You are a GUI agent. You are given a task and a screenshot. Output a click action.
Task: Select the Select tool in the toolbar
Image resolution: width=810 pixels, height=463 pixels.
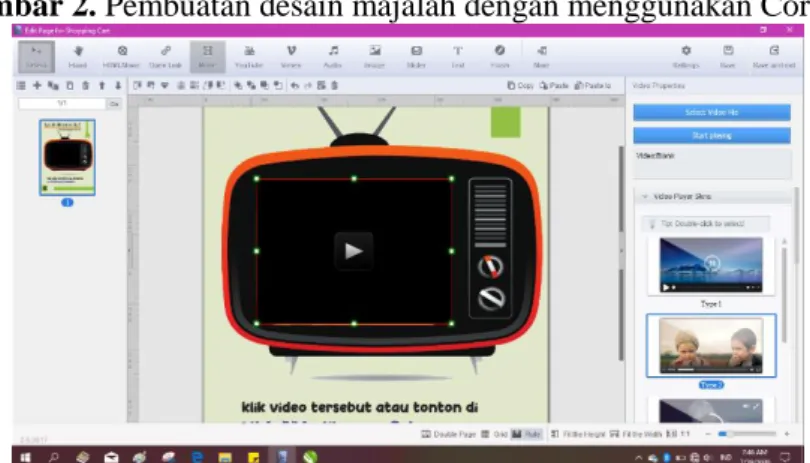point(36,57)
